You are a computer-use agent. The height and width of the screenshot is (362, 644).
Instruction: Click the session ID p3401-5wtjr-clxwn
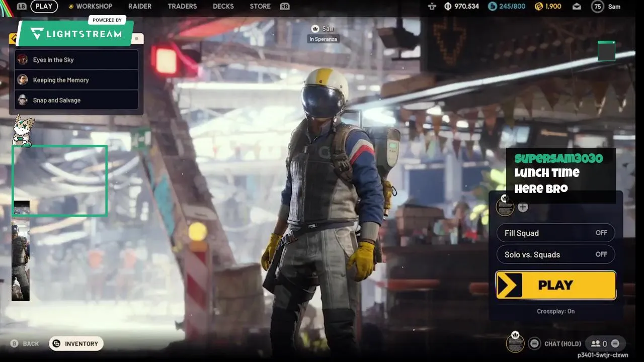tap(603, 355)
